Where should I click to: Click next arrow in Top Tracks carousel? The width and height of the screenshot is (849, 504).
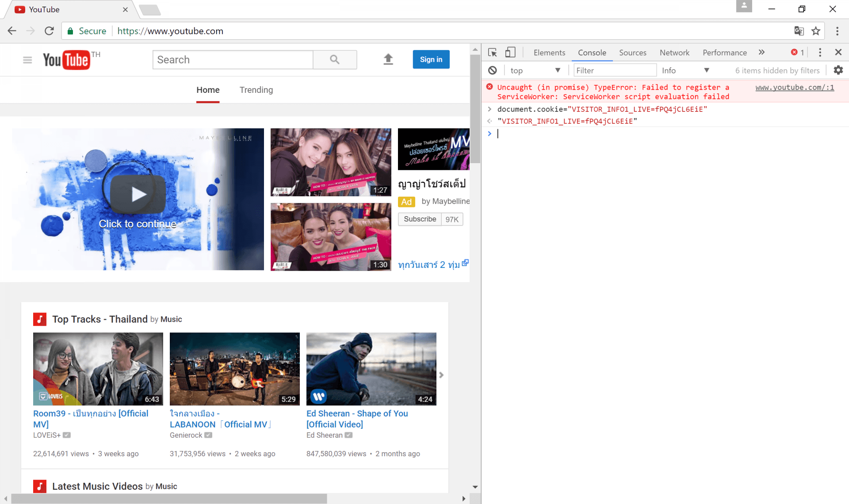point(441,375)
